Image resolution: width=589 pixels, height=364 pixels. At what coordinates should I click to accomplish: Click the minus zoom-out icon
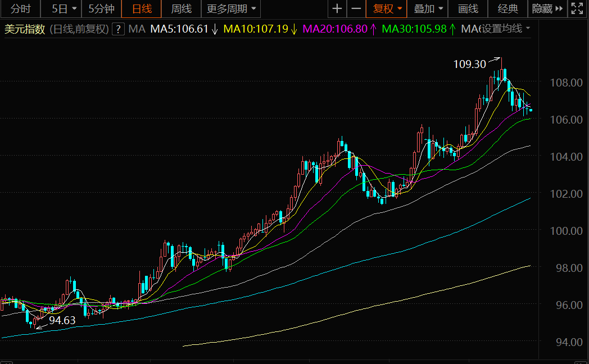click(x=356, y=9)
